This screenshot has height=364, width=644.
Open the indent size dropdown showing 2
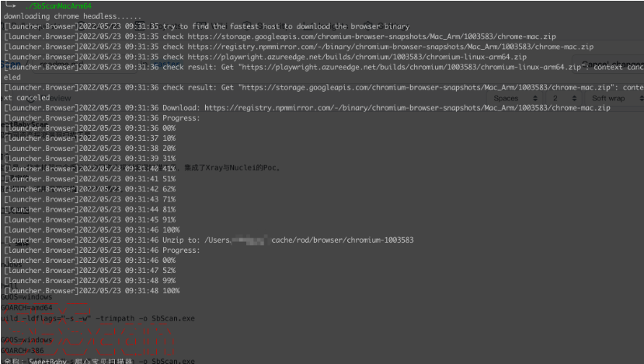pos(565,99)
